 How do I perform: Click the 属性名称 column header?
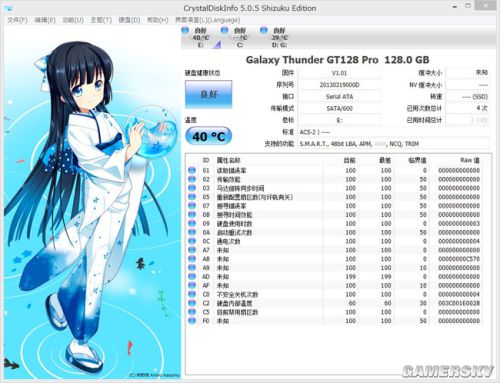click(x=228, y=160)
